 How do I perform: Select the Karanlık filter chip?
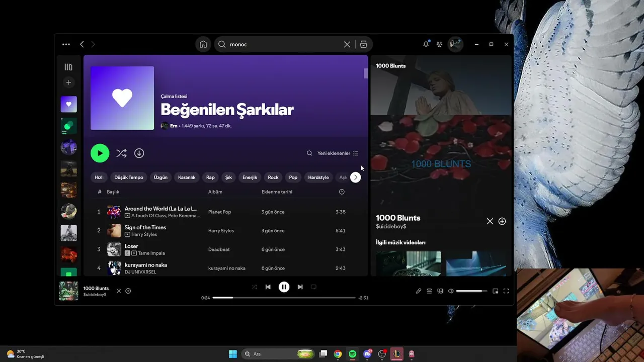point(187,177)
